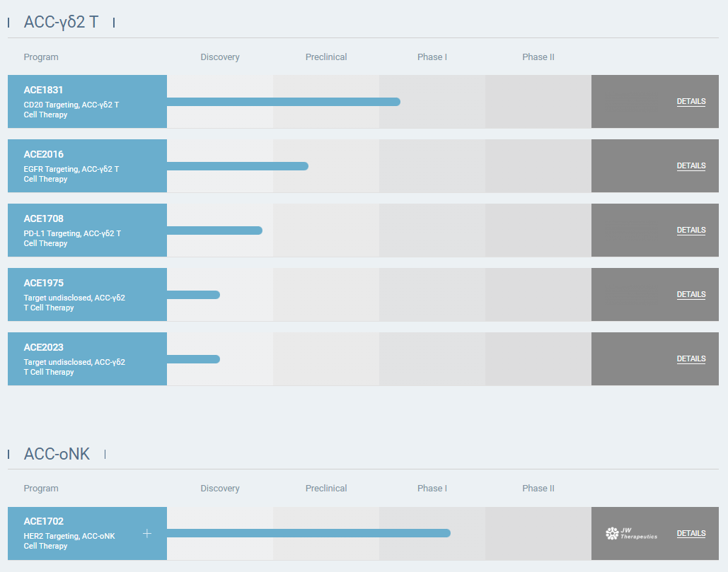Click the ACC-oNK section heading
The width and height of the screenshot is (728, 572).
pyautogui.click(x=57, y=454)
